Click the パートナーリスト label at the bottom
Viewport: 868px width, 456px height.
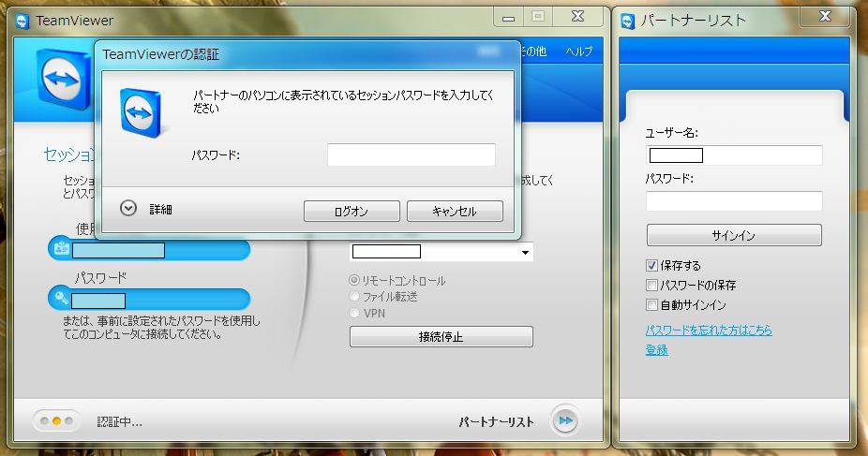496,422
